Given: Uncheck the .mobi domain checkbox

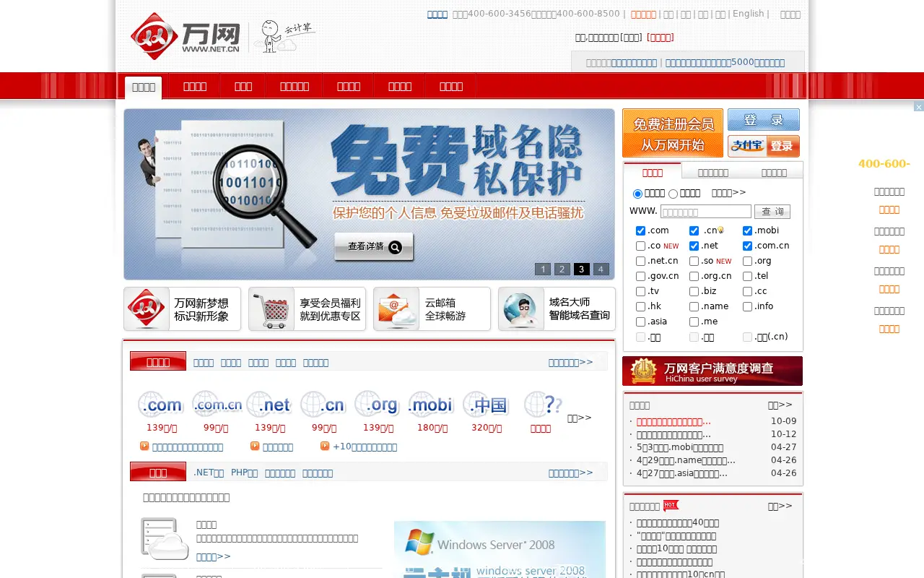Looking at the screenshot, I should (x=747, y=231).
